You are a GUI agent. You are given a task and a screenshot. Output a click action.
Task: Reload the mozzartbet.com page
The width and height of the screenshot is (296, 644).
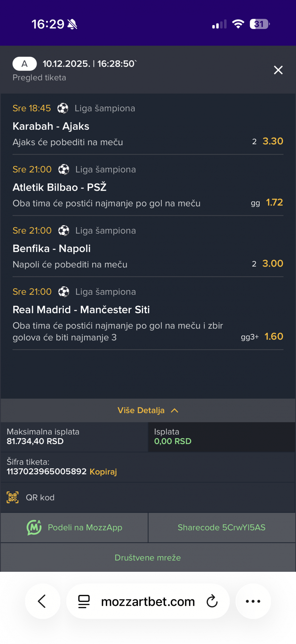click(x=212, y=601)
